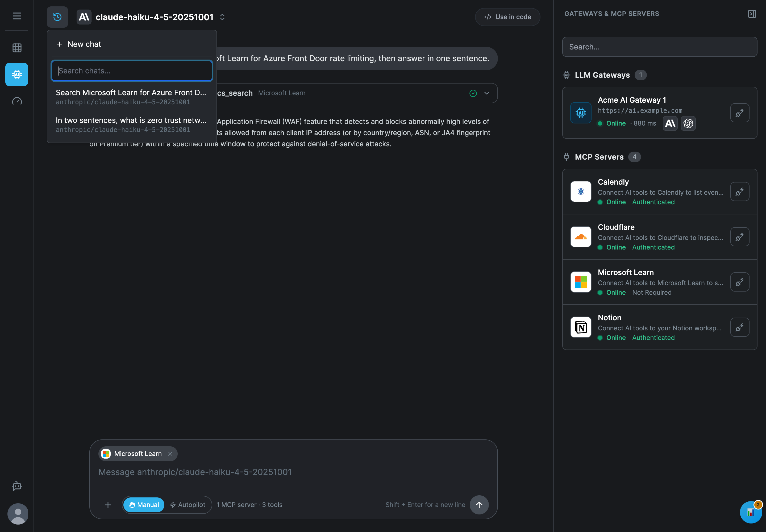Open chat 'In two sentences, what is zero trust'

click(132, 125)
